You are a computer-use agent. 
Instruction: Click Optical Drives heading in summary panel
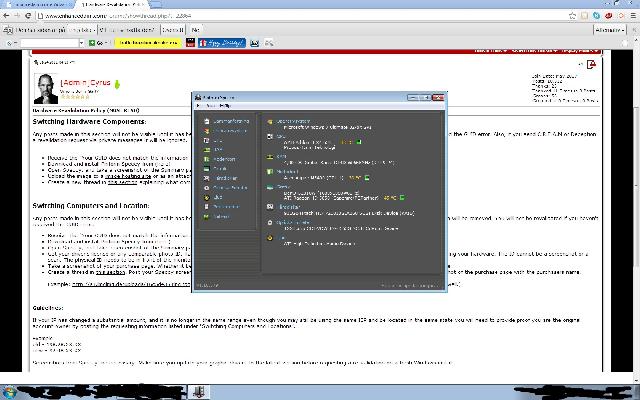point(293,222)
